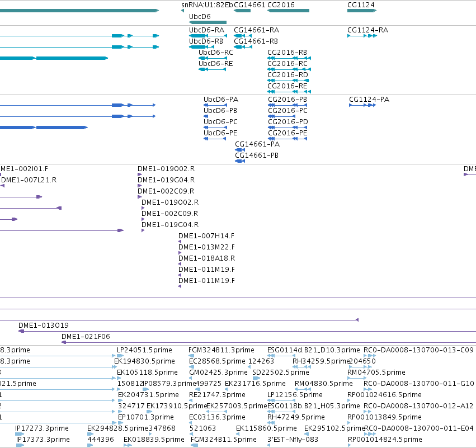Click transcript CG1124-RA
This screenshot has width=476, height=448.
coord(362,36)
